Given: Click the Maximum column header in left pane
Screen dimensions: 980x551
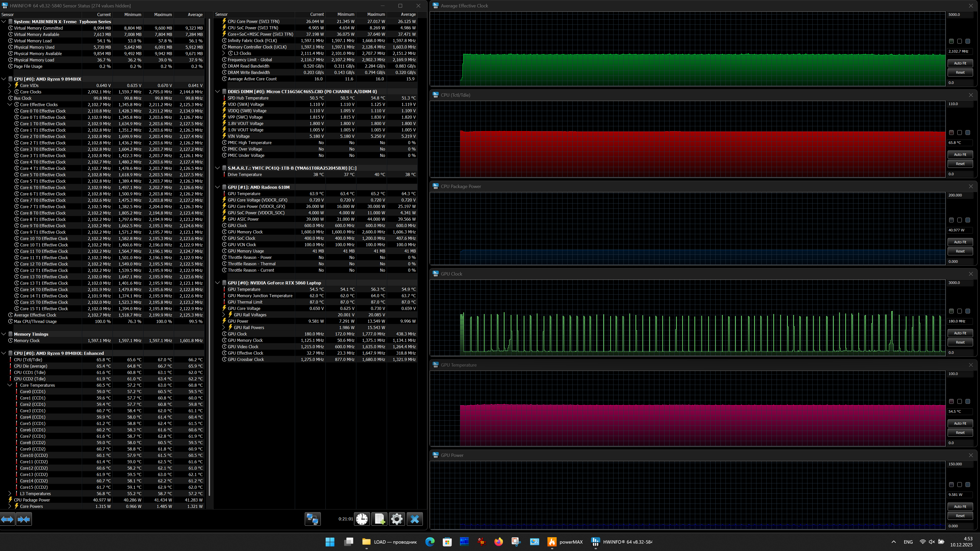Looking at the screenshot, I should point(163,15).
